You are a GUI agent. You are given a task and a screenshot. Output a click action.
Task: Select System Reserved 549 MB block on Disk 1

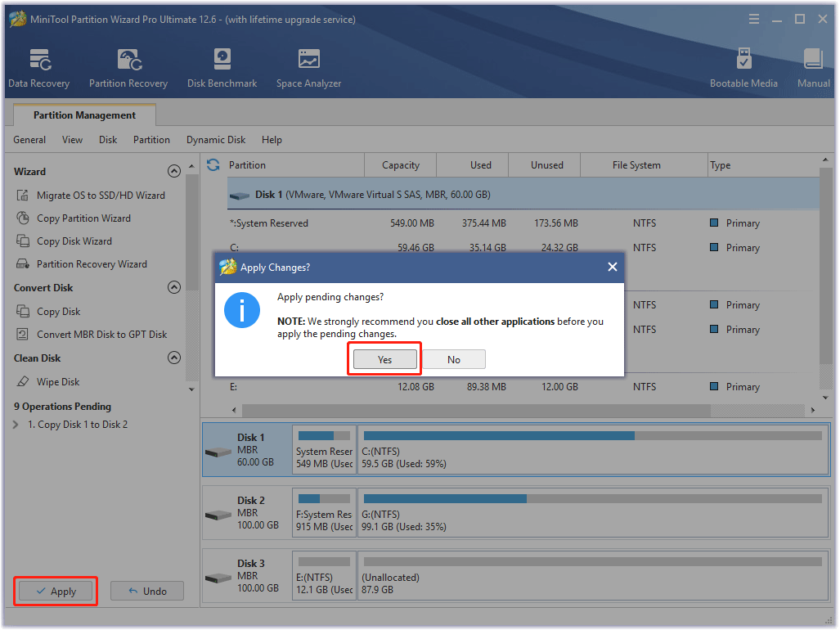click(x=324, y=449)
